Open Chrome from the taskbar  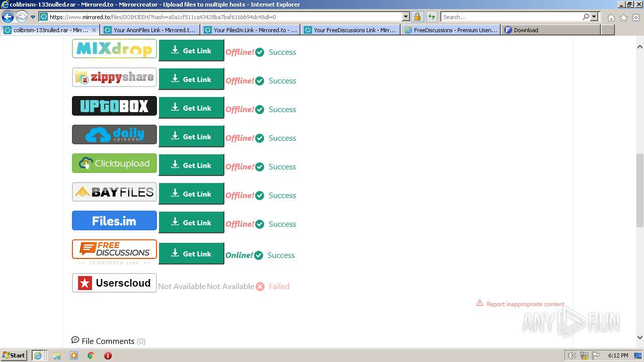click(91, 355)
